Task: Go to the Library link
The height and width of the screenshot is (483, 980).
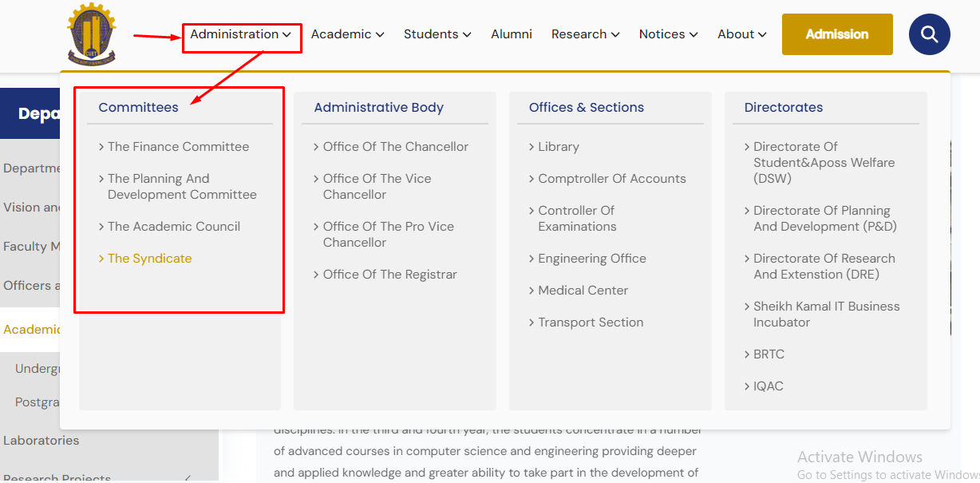Action: point(558,147)
